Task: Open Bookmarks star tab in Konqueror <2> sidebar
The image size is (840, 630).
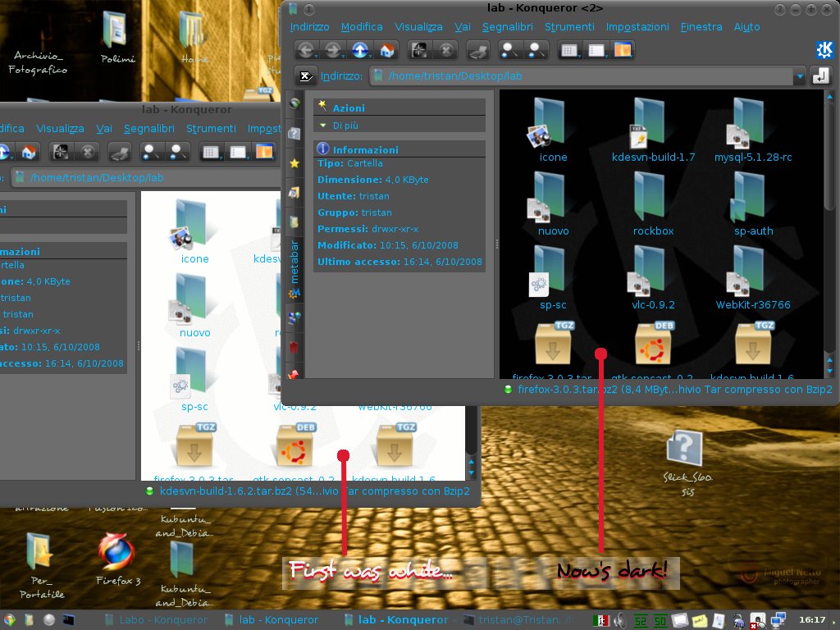Action: pos(294,163)
